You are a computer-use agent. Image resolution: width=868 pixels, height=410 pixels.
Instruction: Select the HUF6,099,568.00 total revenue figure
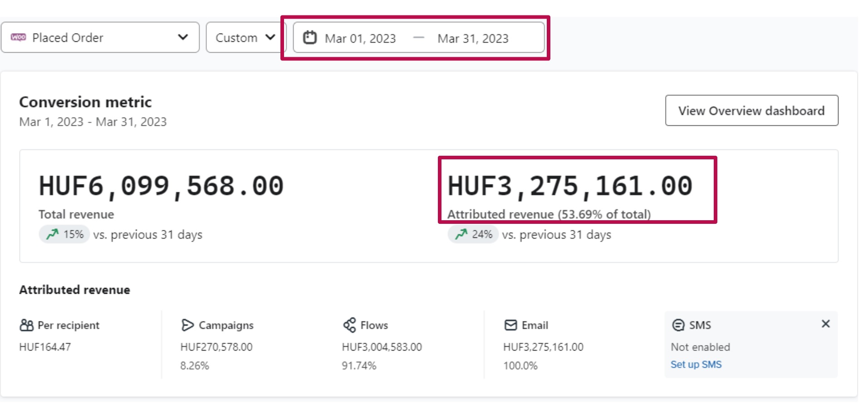point(161,186)
